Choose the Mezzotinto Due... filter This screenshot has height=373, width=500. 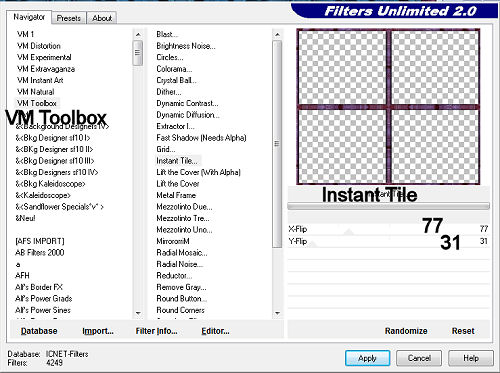point(184,207)
